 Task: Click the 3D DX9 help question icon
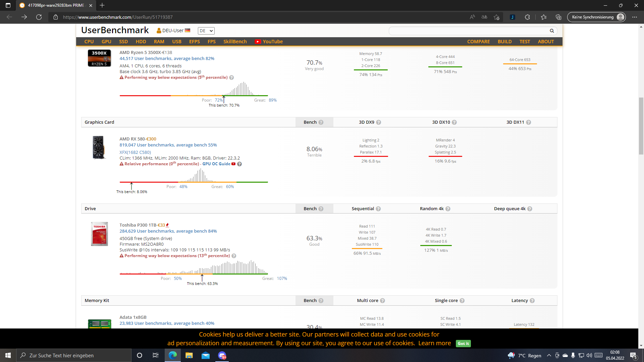point(379,122)
